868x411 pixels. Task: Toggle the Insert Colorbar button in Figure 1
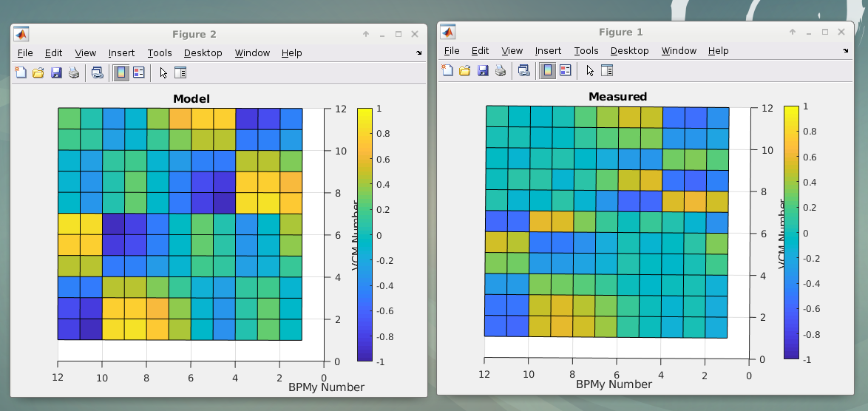click(547, 70)
